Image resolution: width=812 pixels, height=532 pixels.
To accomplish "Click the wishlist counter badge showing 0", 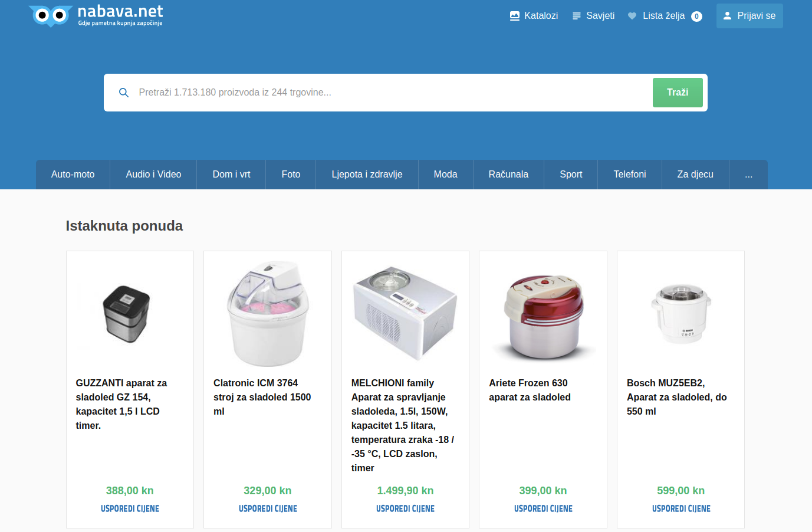I will (696, 17).
